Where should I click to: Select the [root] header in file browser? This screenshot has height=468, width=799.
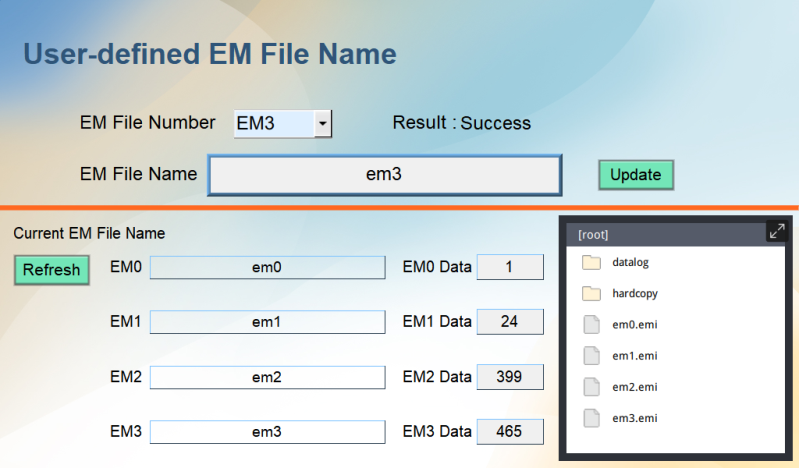(594, 235)
